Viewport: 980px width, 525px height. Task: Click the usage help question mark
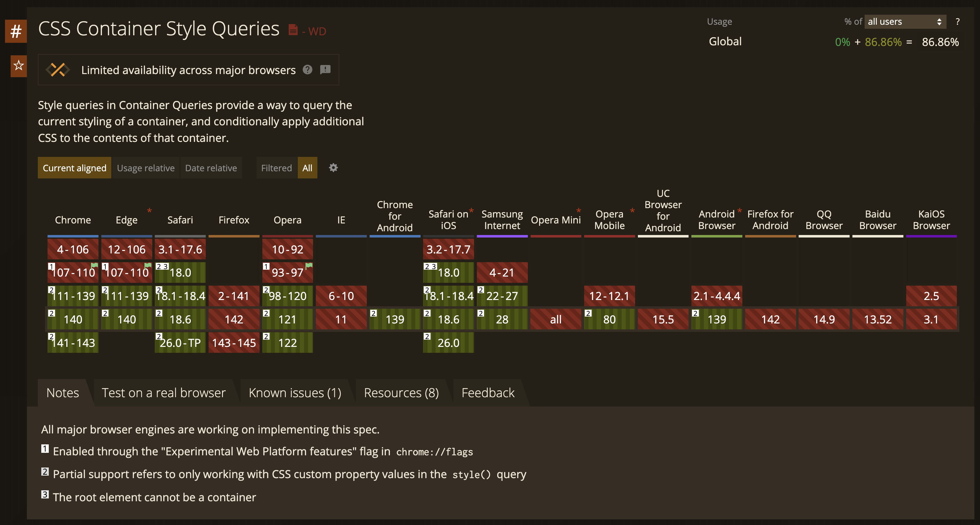click(x=957, y=22)
